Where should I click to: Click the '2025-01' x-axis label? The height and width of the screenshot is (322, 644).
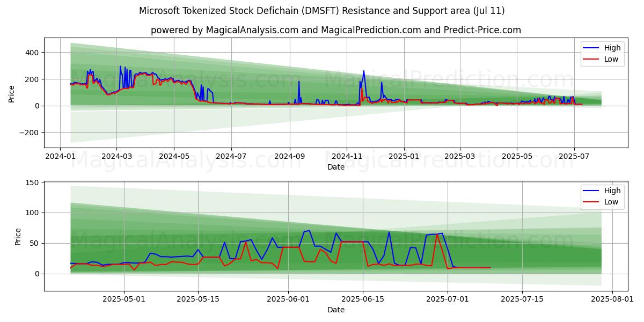coord(404,156)
